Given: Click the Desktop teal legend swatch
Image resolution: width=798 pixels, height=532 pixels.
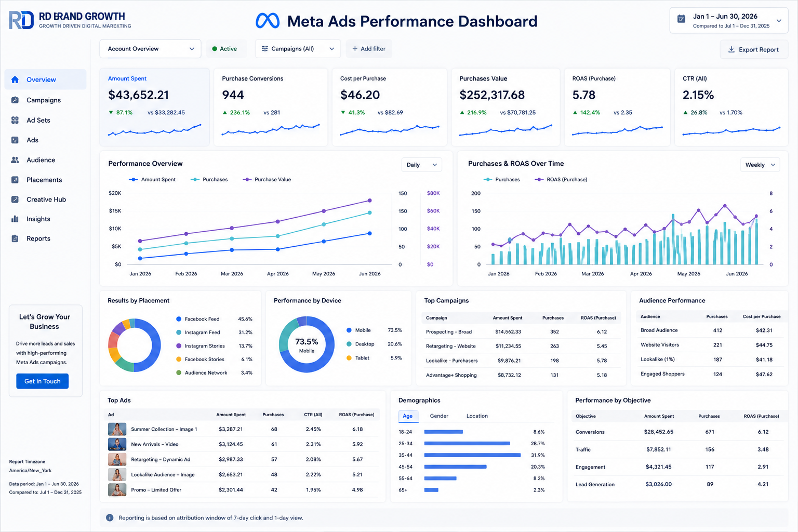Looking at the screenshot, I should (349, 344).
